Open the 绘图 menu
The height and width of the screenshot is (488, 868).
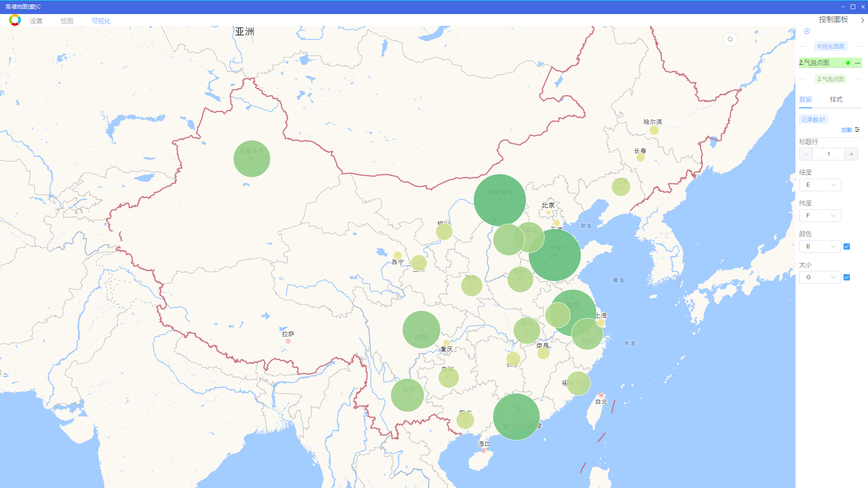(x=67, y=21)
